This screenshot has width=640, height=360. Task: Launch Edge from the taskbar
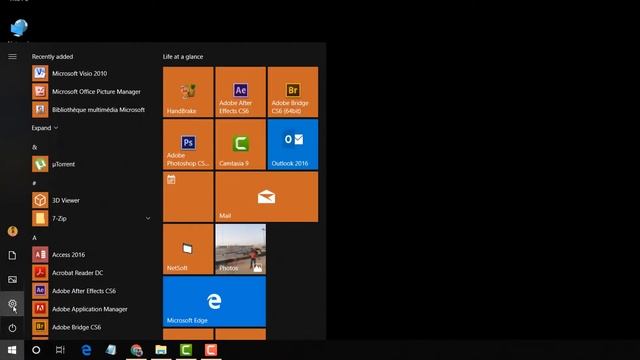[x=86, y=350]
